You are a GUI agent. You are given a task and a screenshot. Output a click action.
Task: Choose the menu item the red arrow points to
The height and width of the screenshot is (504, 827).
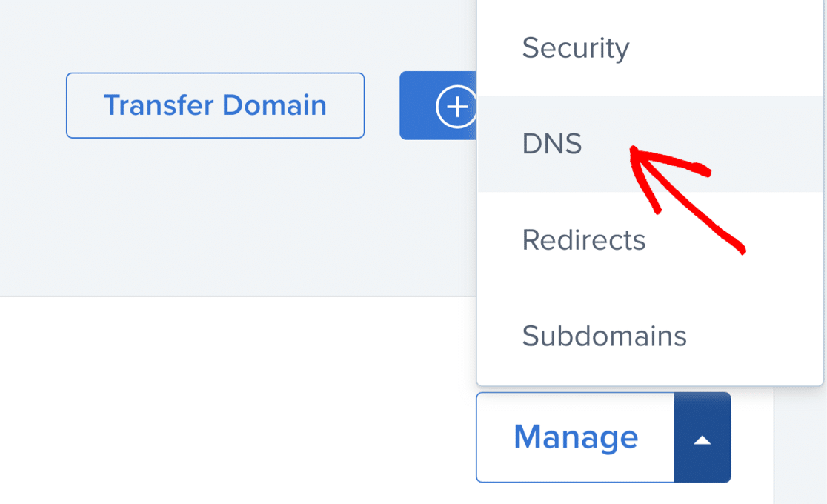click(551, 144)
